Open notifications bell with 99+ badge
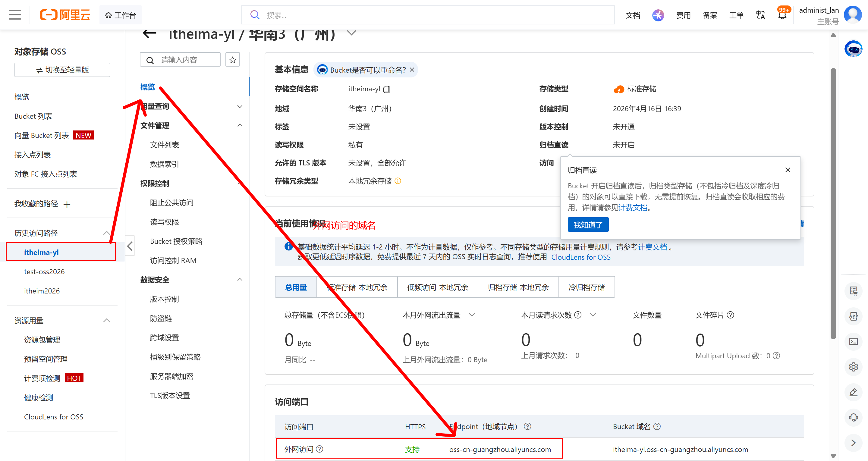 coord(782,15)
